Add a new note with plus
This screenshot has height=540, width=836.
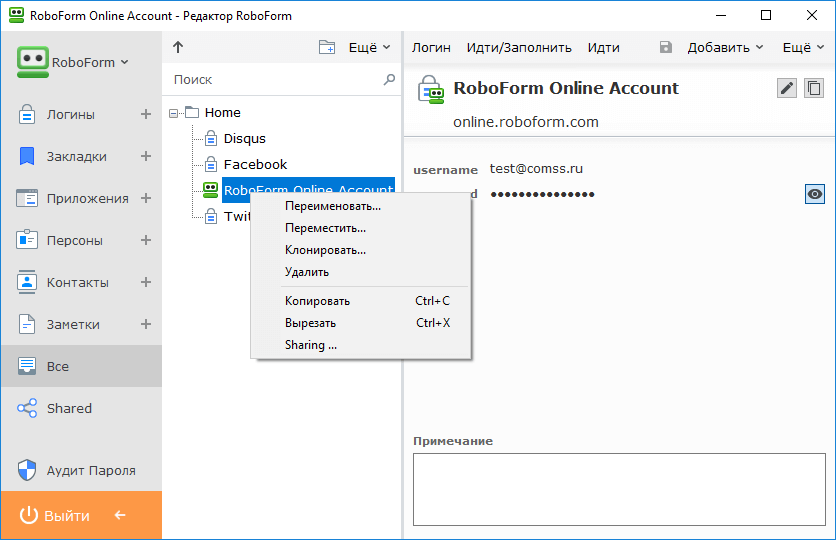coord(146,324)
